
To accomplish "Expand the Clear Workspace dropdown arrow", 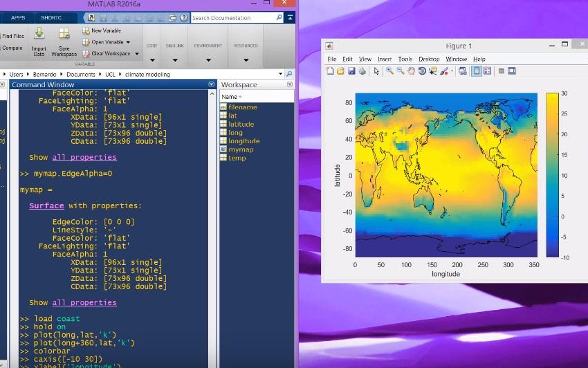I will point(137,54).
